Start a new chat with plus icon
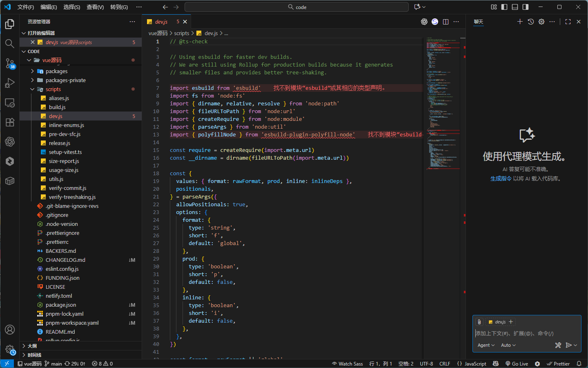The height and width of the screenshot is (368, 588). 520,22
